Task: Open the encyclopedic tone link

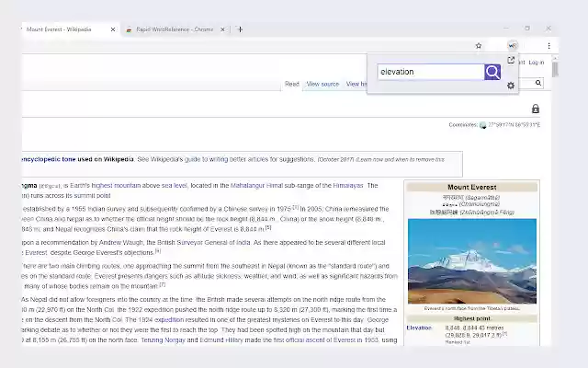Action: point(49,159)
